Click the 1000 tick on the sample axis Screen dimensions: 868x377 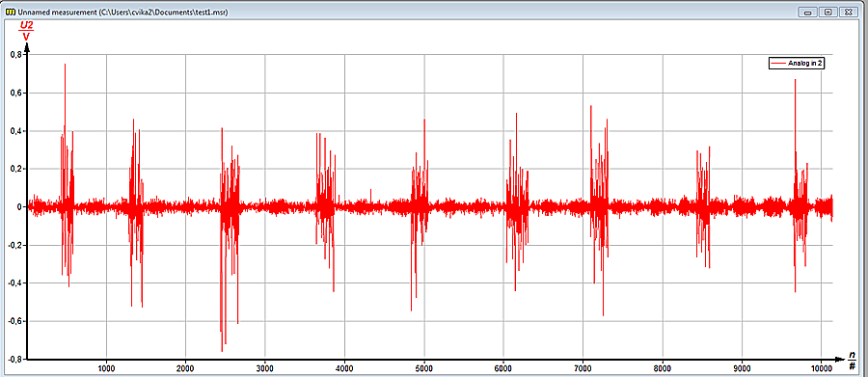[x=106, y=368]
